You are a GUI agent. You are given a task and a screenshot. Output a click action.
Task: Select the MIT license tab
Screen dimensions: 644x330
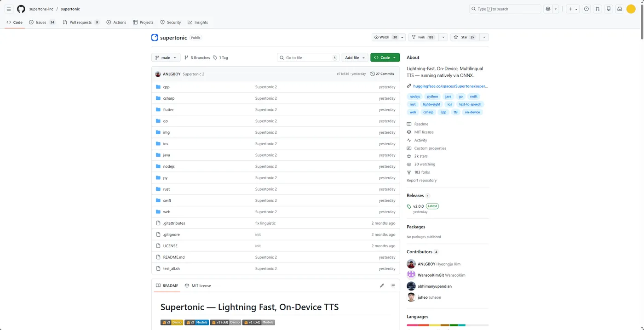[x=198, y=286]
